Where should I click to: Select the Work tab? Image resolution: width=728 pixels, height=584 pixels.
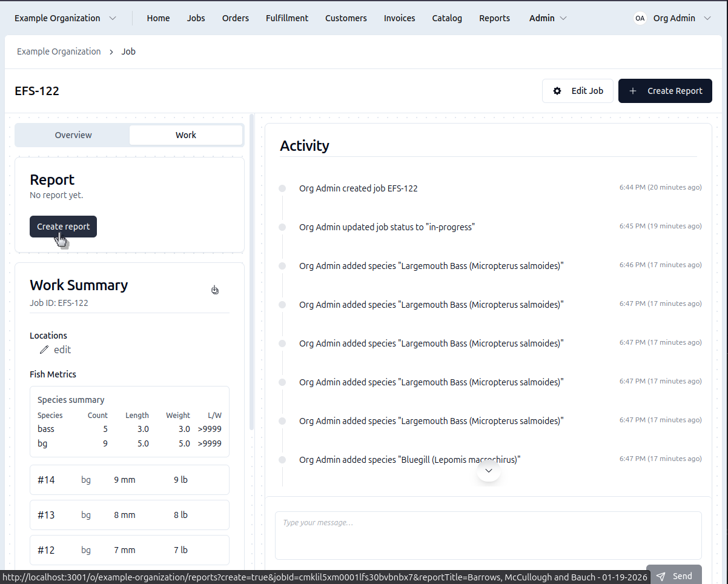pyautogui.click(x=186, y=135)
